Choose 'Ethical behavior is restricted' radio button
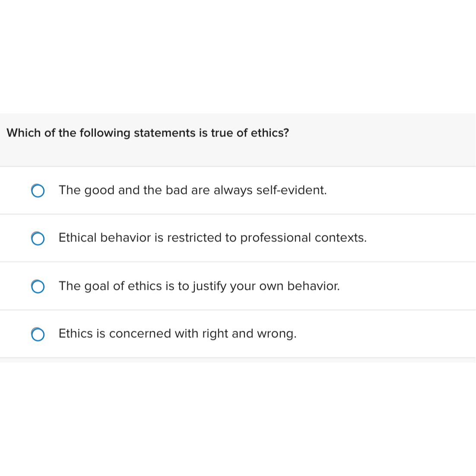 point(38,238)
